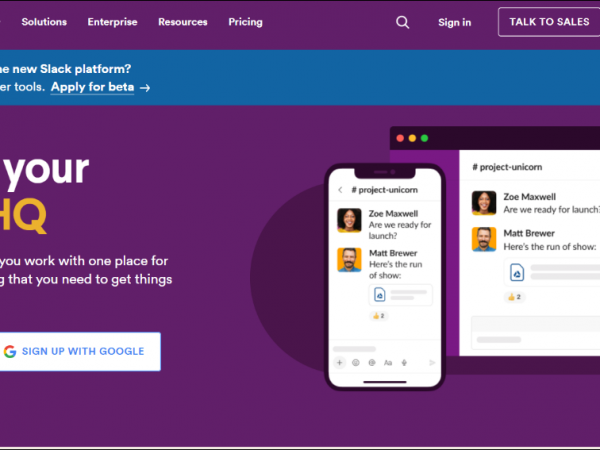
Task: Open the Enterprise nav item
Action: click(x=113, y=22)
